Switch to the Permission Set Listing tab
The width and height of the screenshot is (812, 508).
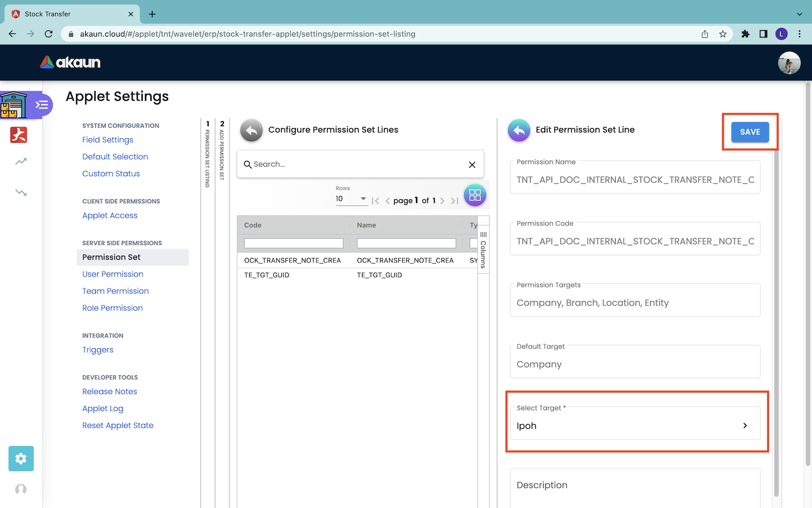pyautogui.click(x=208, y=152)
